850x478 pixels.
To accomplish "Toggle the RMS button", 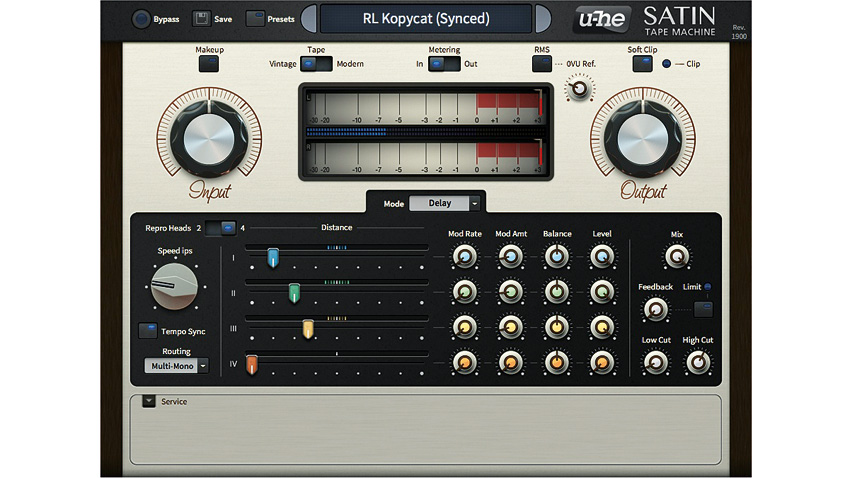I will [x=542, y=64].
